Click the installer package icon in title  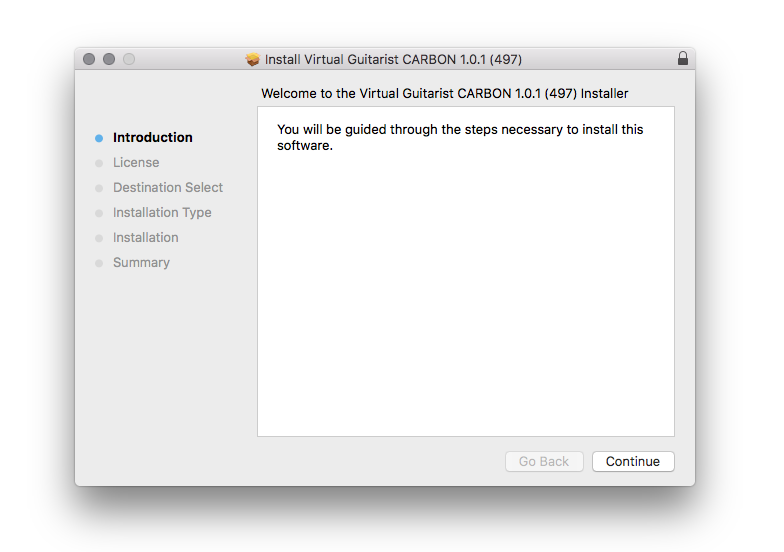tap(253, 59)
